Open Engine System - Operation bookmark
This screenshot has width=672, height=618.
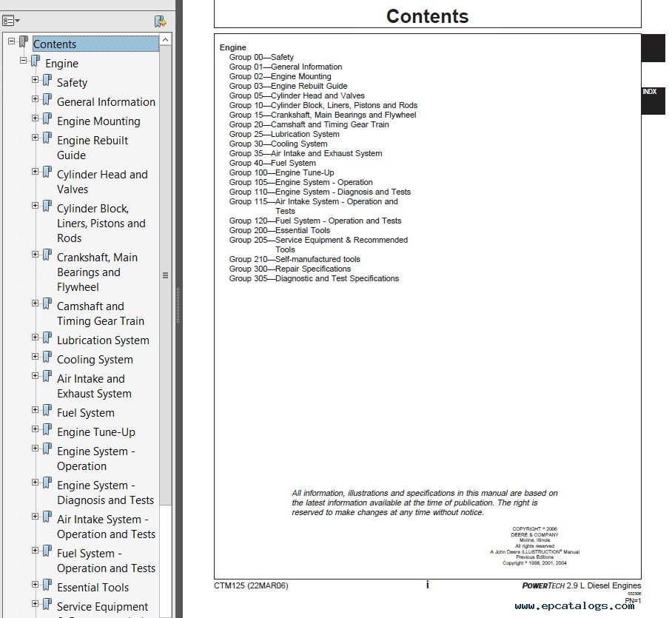point(96,459)
